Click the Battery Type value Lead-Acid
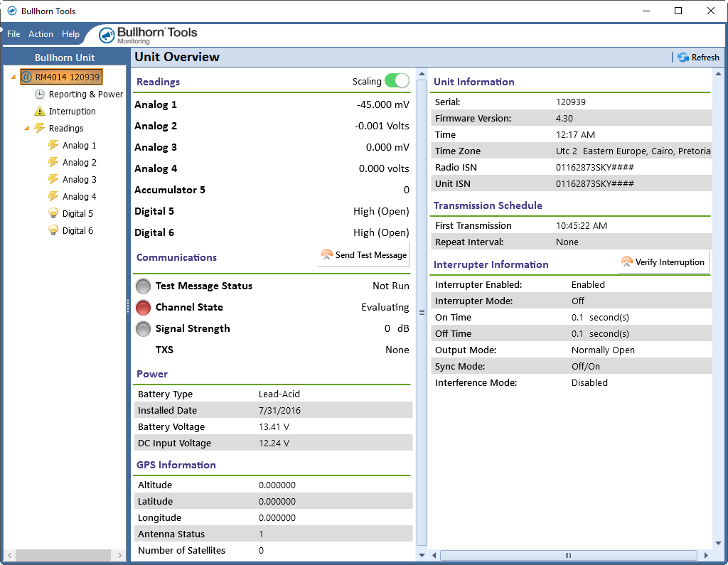Viewport: 728px width, 565px height. [x=279, y=394]
